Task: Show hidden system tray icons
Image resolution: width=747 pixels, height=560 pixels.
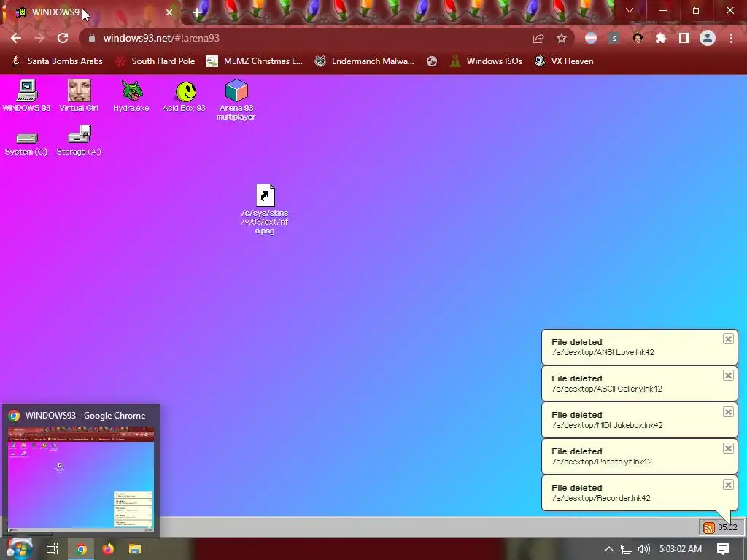Action: [x=609, y=549]
